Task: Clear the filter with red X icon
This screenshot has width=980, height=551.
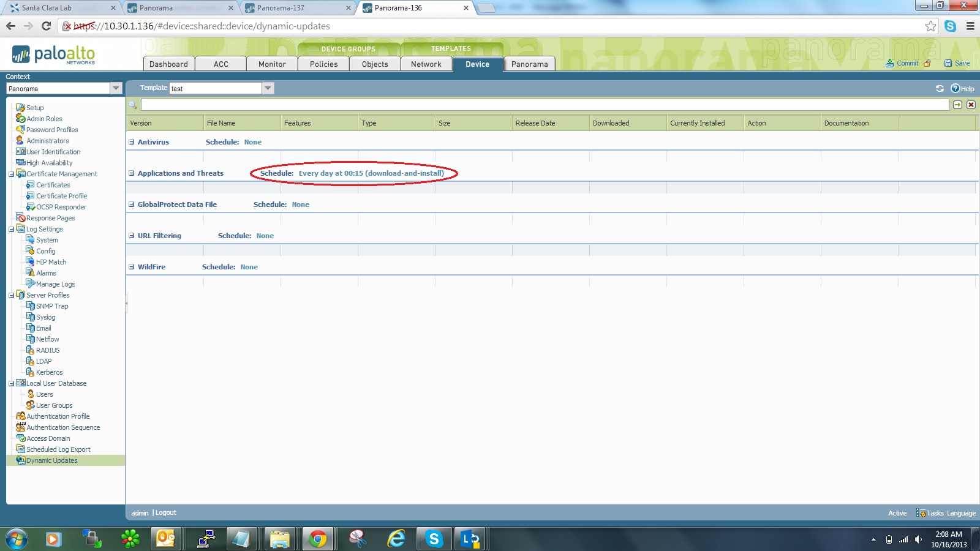Action: (x=971, y=105)
